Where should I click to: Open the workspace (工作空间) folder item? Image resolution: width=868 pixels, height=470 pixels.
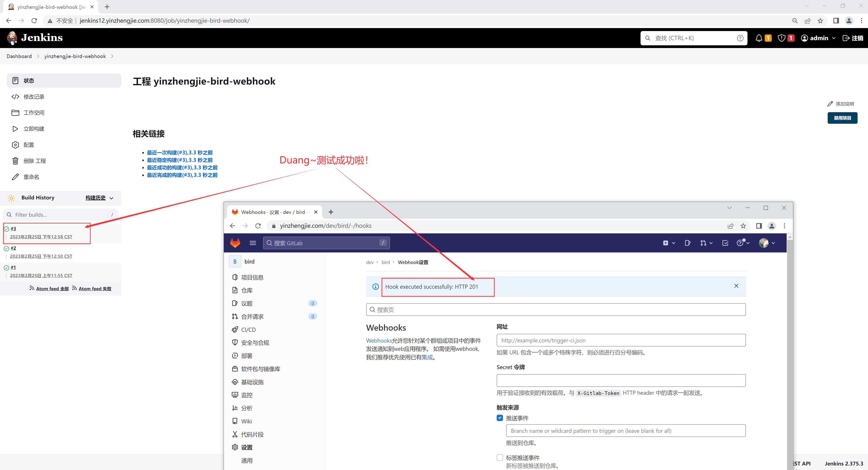tap(34, 113)
